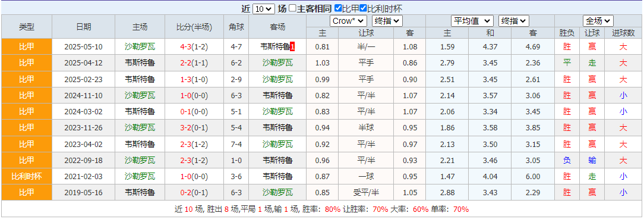Click corner count 4-7 in first row

[x=236, y=47]
